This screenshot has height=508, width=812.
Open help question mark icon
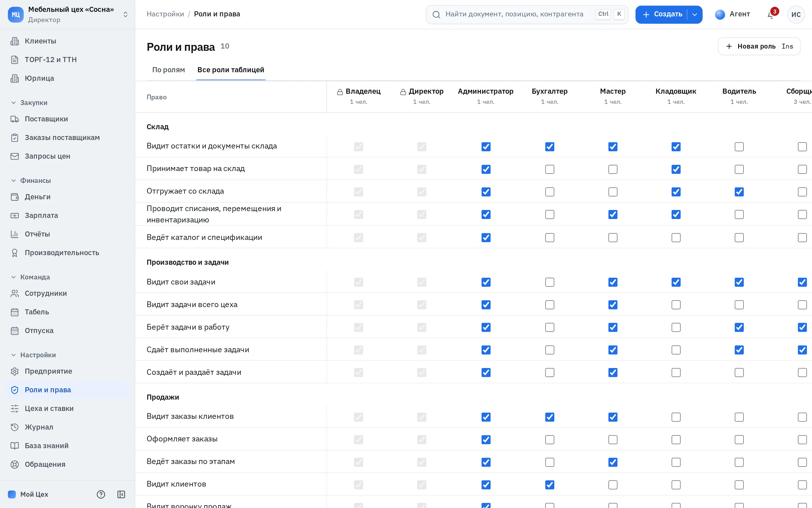coord(101,494)
